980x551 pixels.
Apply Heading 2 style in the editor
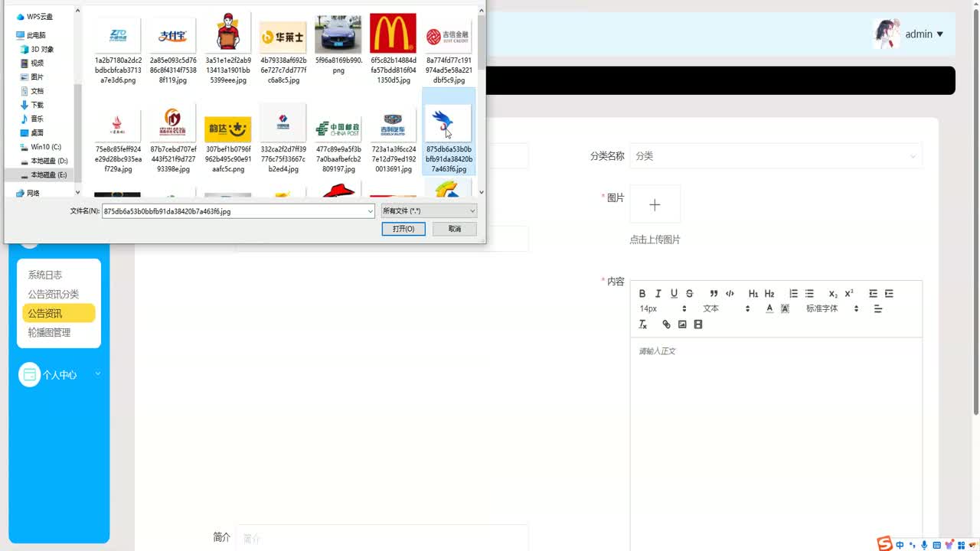point(769,293)
